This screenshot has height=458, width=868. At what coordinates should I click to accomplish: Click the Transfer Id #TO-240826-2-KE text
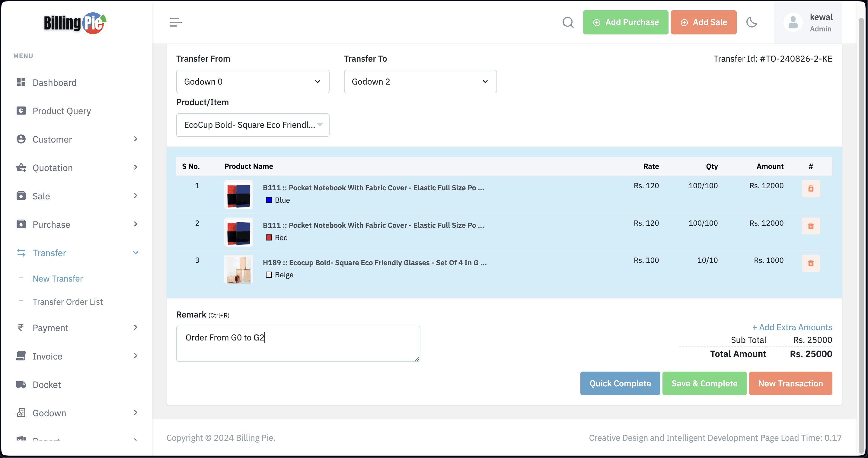[773, 59]
